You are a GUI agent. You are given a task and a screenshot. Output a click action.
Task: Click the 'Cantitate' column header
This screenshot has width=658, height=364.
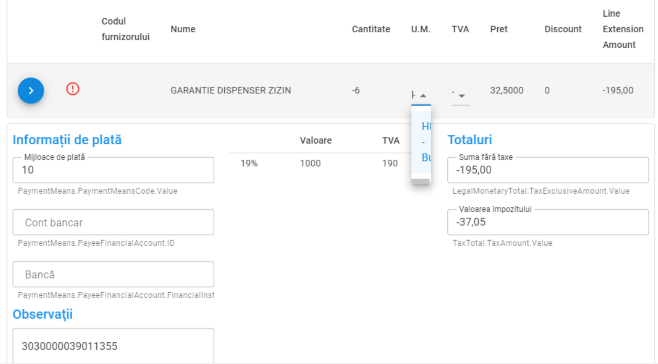(371, 29)
